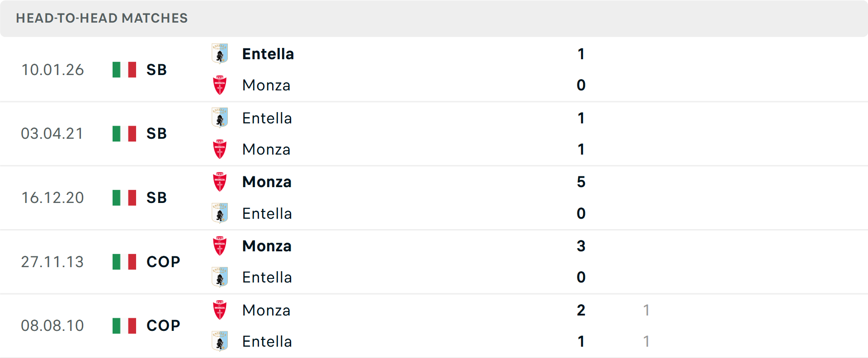The image size is (868, 358).
Task: Click the Italian flag for the 16.12.20 SB match
Action: 124,197
